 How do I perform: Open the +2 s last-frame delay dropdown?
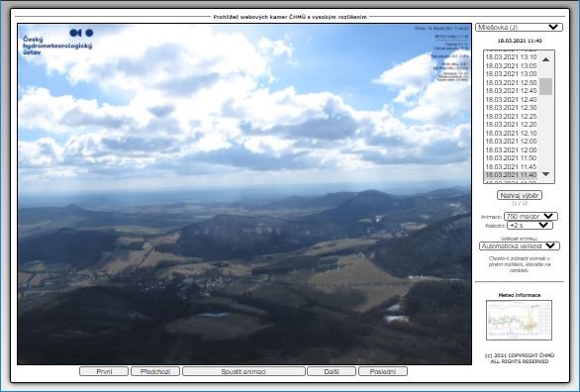pyautogui.click(x=530, y=226)
